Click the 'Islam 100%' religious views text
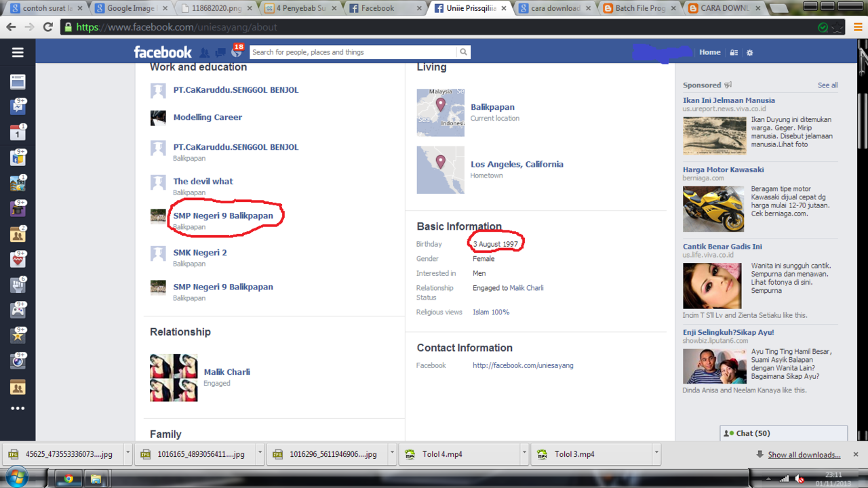 (491, 312)
